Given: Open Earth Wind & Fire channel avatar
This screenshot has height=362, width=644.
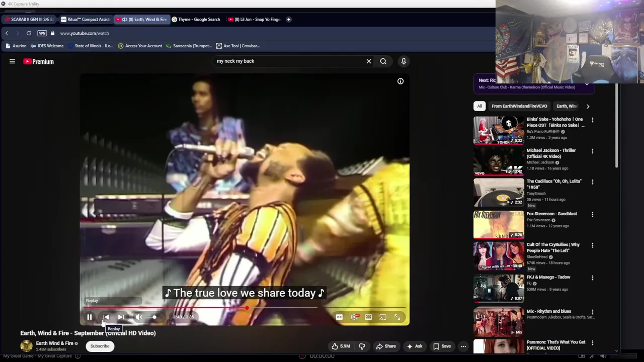Looking at the screenshot, I should tap(26, 346).
